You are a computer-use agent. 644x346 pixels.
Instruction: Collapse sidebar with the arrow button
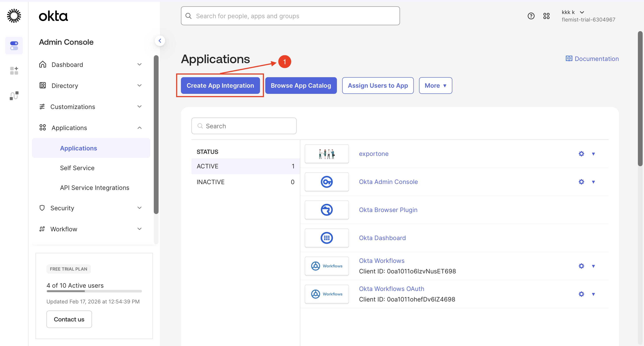(x=160, y=41)
